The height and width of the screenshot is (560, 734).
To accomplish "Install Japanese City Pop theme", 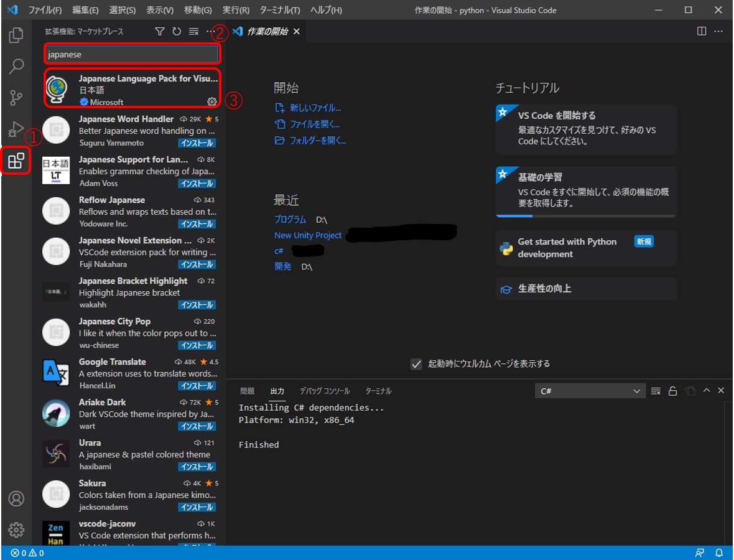I will tap(197, 345).
